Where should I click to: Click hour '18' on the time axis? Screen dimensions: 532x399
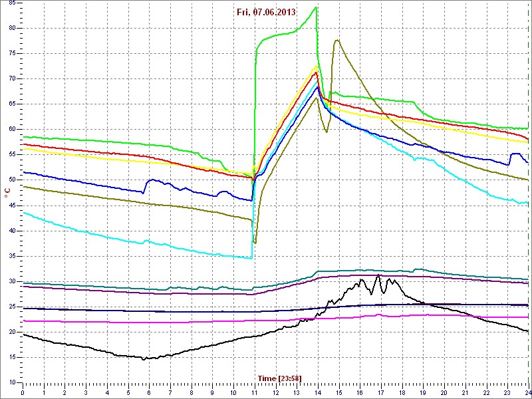coord(402,393)
